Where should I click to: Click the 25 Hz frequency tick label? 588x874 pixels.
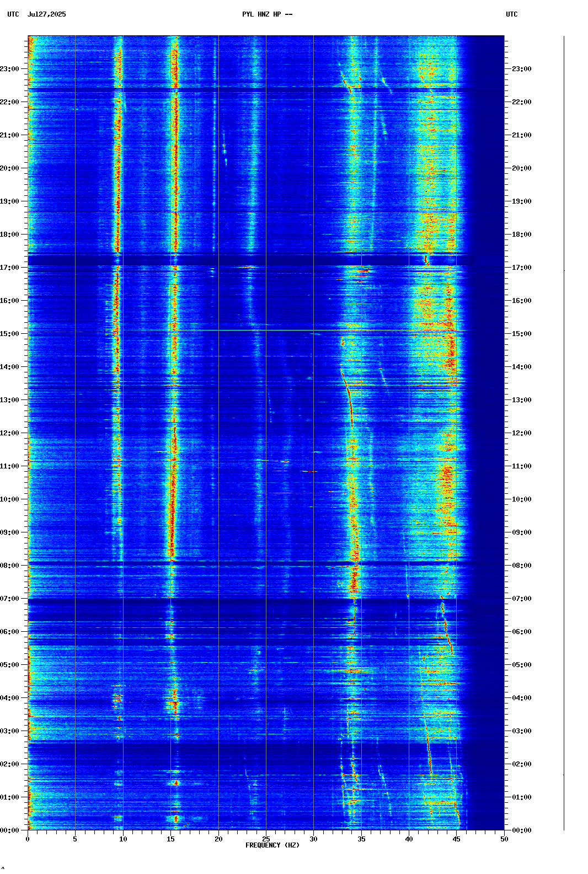coord(266,839)
